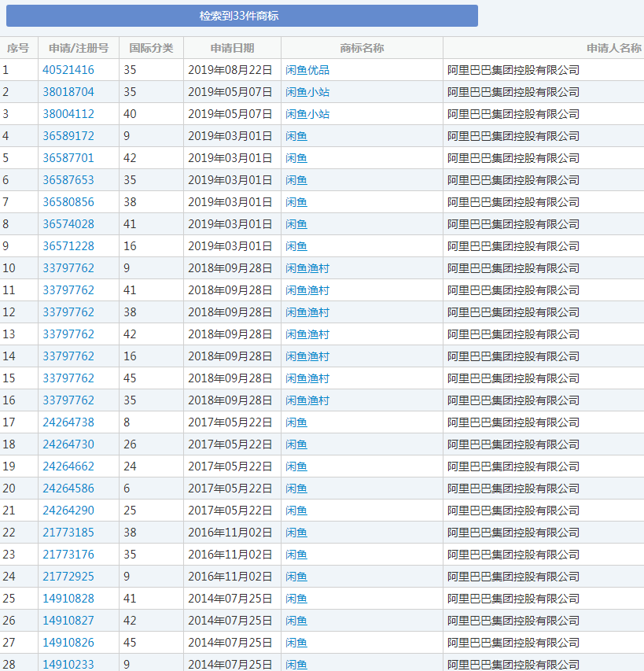Click the 检索到33件商标 results button
Viewport: 644px width, 671px height.
(x=239, y=16)
